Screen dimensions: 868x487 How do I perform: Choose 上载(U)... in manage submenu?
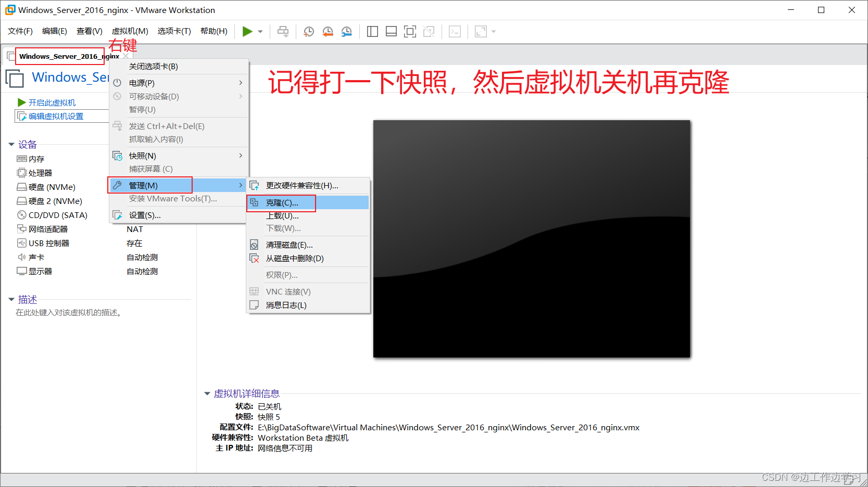click(x=308, y=215)
